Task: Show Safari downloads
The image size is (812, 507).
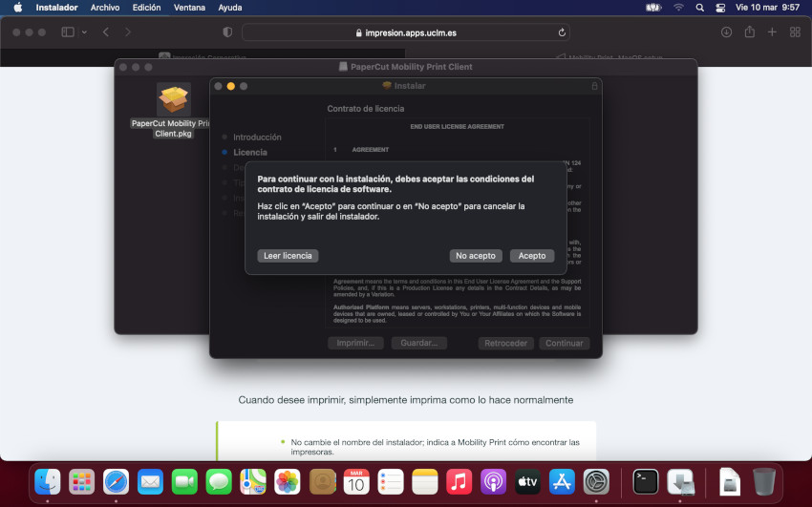Action: coord(726,32)
